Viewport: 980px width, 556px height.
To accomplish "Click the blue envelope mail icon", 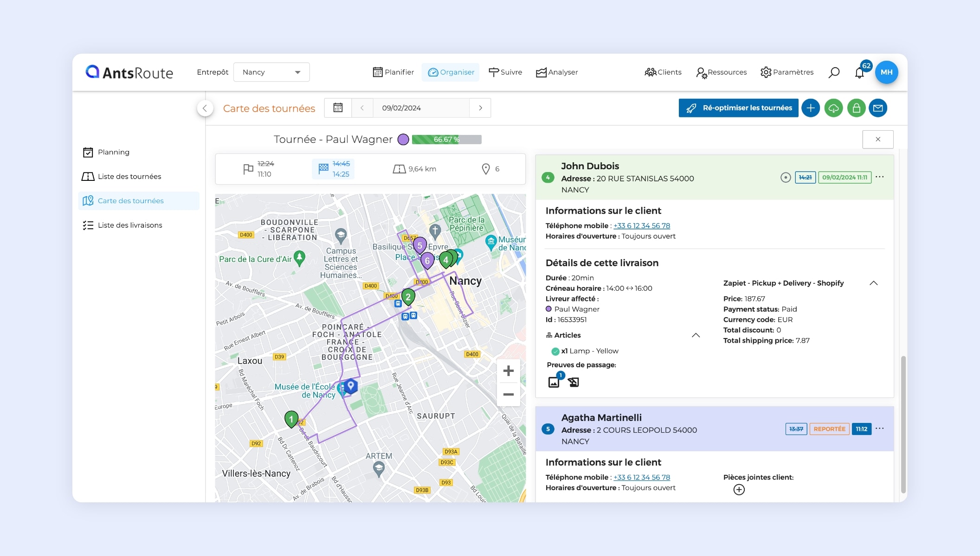I will click(878, 108).
